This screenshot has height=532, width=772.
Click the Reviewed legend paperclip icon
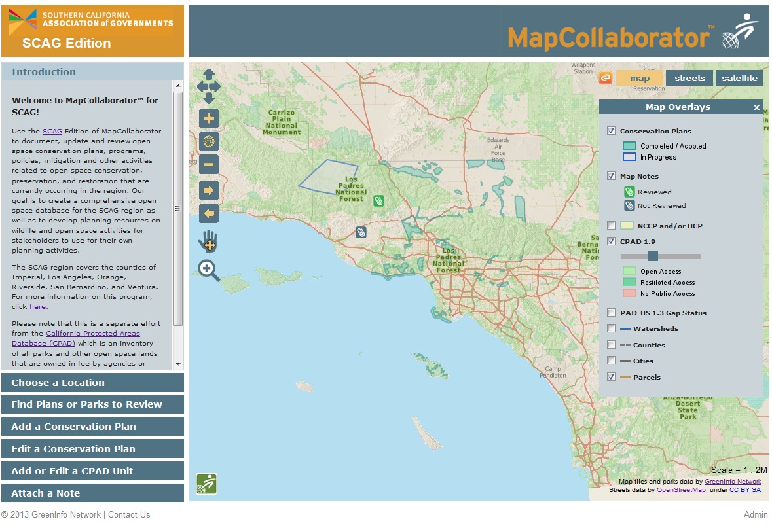pyautogui.click(x=629, y=192)
